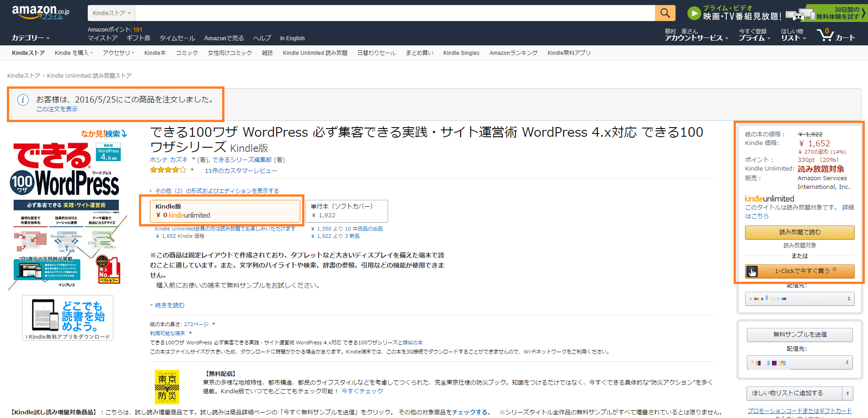Click 読み放題で読む button

click(799, 232)
